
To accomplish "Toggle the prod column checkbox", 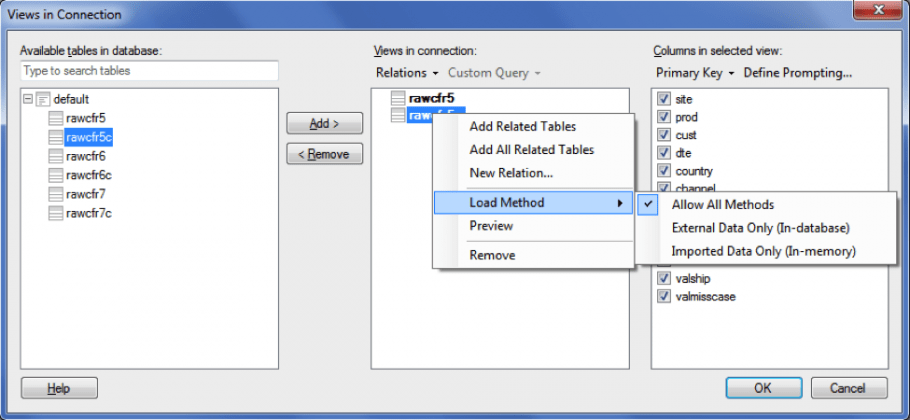I will (x=664, y=117).
